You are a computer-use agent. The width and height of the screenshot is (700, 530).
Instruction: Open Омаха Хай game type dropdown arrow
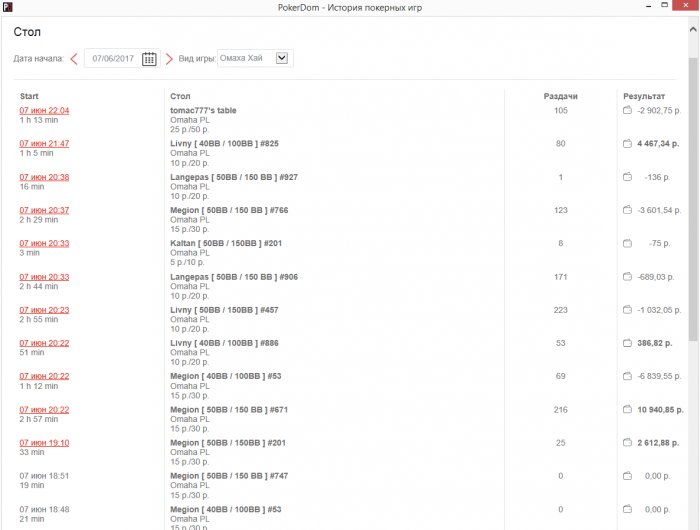(282, 58)
